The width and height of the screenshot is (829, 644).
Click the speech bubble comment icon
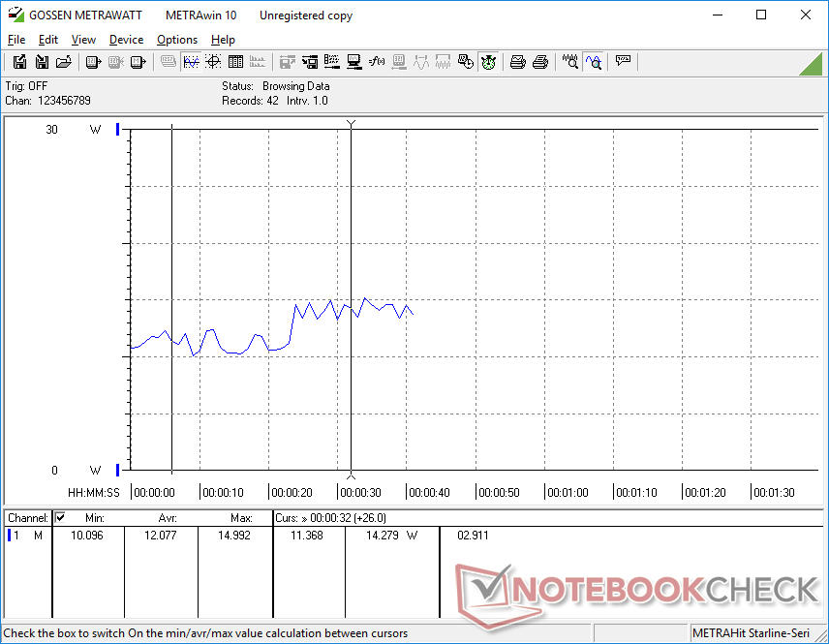tap(623, 61)
